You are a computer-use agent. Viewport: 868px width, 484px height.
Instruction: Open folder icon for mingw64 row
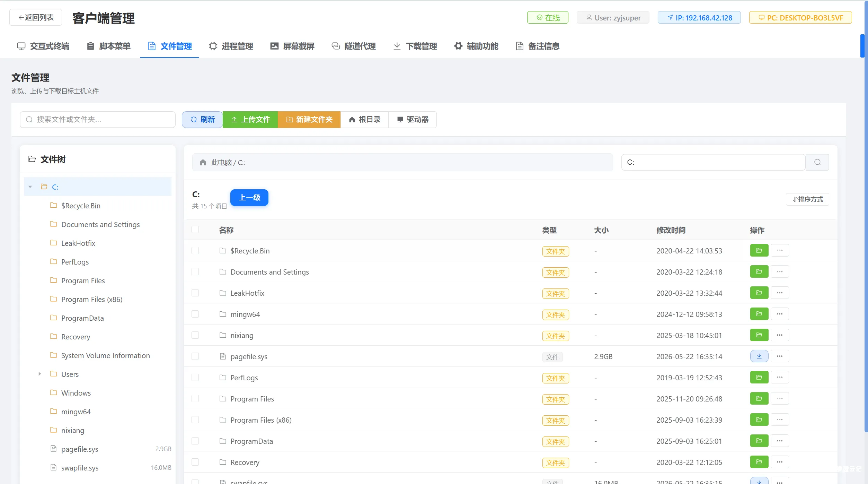pyautogui.click(x=759, y=314)
